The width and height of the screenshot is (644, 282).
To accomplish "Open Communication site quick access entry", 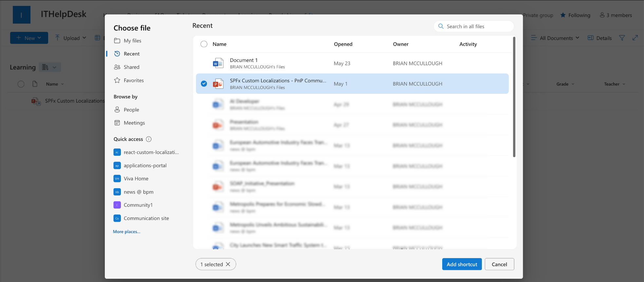I will tap(142, 218).
